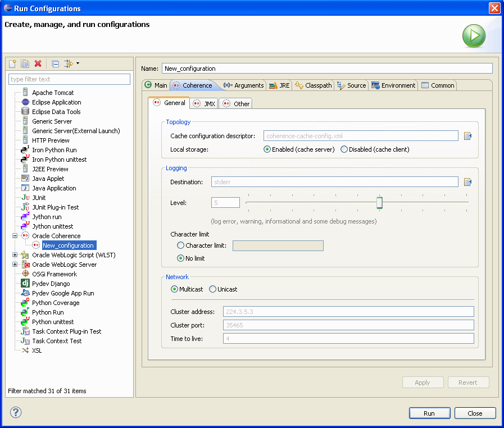Click the duplicate configuration icon

pyautogui.click(x=25, y=64)
